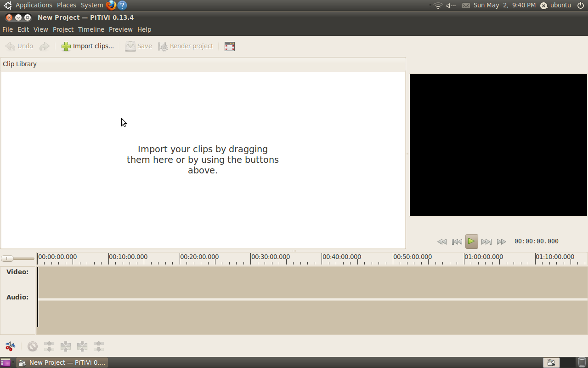Screen dimensions: 588x368
Task: Click the black preview viewer area
Action: (x=498, y=145)
